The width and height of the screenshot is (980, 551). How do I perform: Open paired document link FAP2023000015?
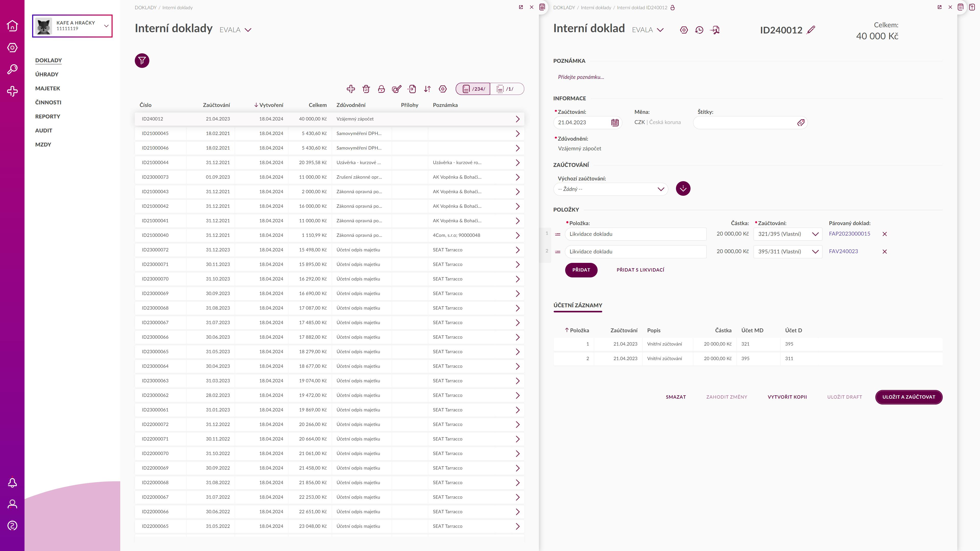tap(849, 234)
